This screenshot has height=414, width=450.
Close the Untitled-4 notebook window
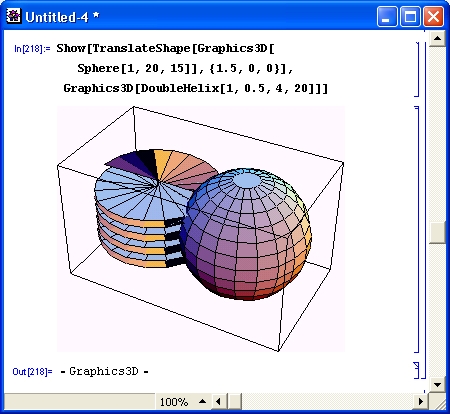tap(433, 16)
